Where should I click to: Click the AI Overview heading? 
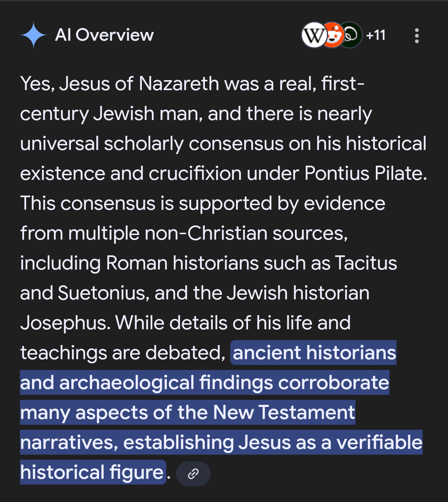click(105, 35)
